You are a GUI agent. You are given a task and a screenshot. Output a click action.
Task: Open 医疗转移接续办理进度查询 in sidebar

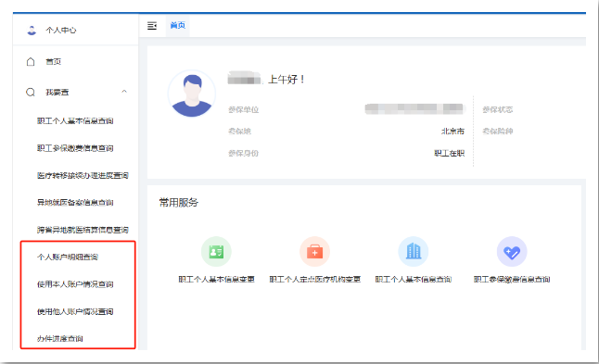coord(83,175)
